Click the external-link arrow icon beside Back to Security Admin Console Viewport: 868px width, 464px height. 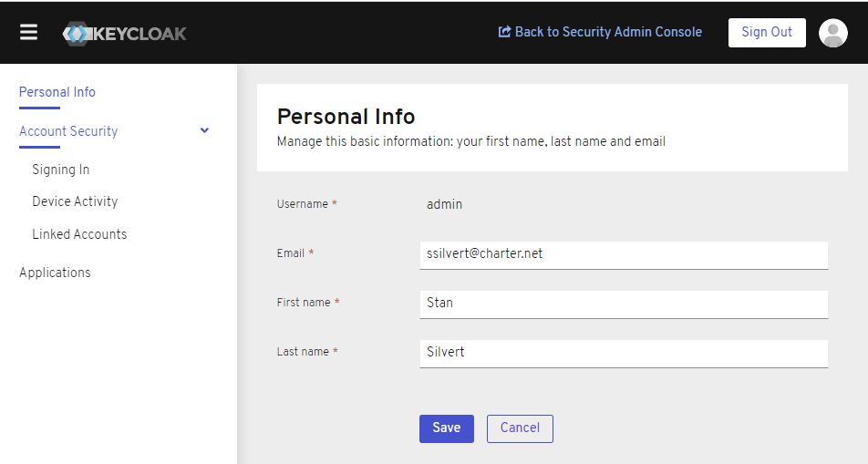pos(504,32)
